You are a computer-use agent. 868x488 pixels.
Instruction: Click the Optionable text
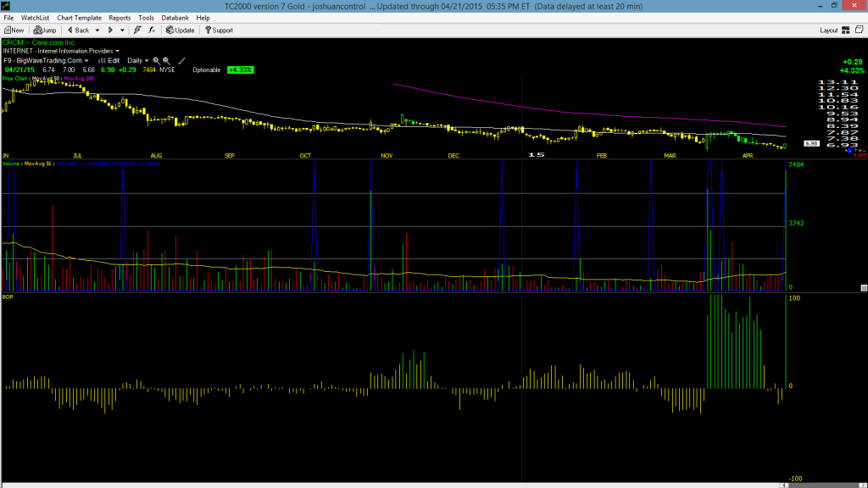coord(207,69)
